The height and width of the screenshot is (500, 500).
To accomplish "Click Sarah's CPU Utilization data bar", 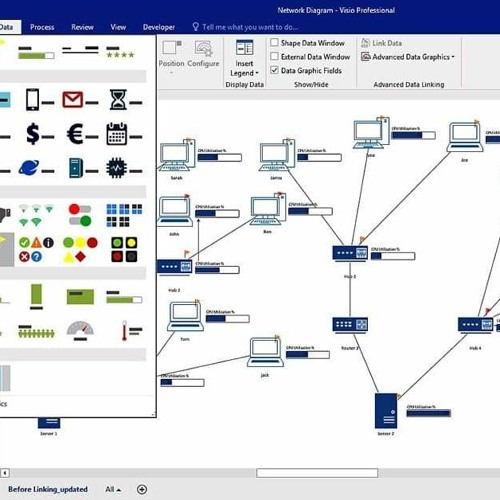I will (x=220, y=157).
